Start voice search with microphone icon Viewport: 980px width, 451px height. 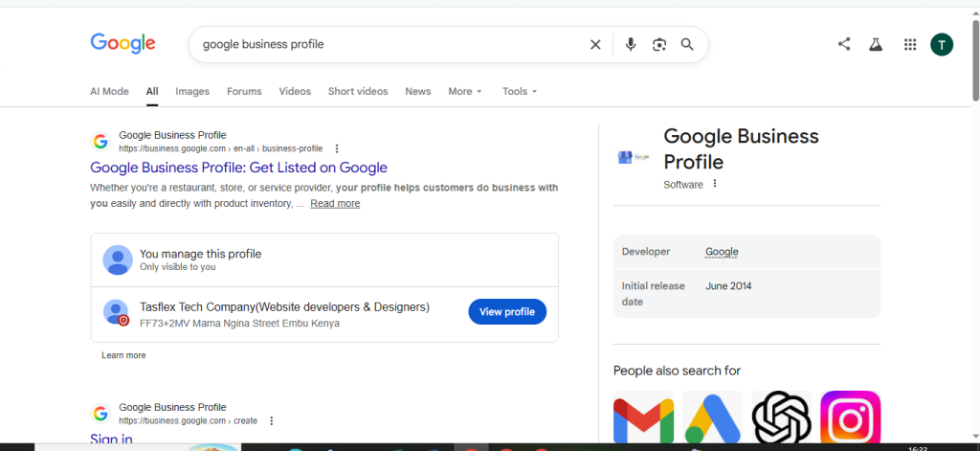pos(631,44)
